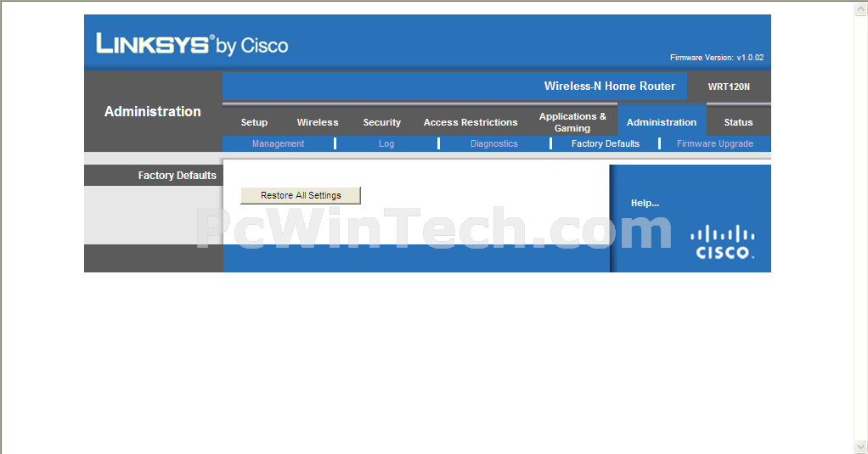This screenshot has width=868, height=454.
Task: Click the scrollbar down arrow
Action: 861,446
